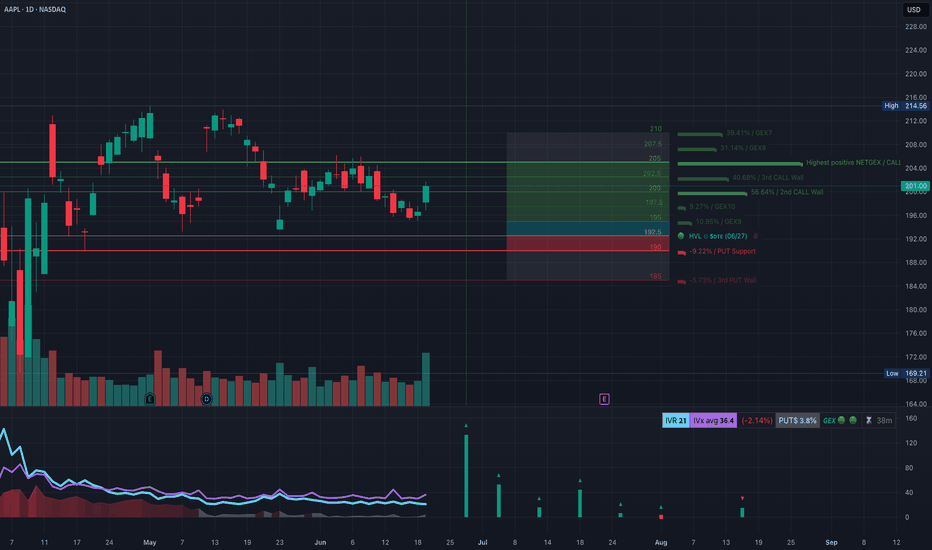Screen dimensions: 932x550
Task: Click the GEX label in indicator bar
Action: 829,420
